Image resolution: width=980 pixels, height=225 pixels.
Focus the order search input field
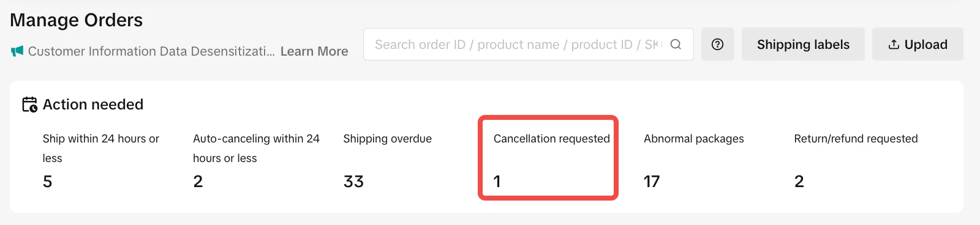pyautogui.click(x=518, y=45)
